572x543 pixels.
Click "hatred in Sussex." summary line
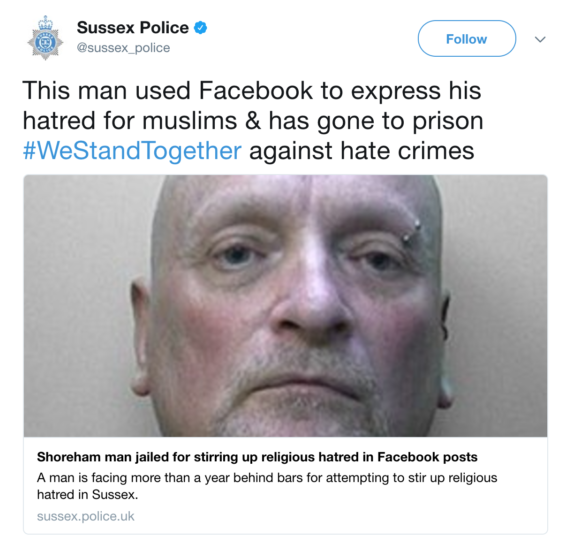pyautogui.click(x=88, y=495)
